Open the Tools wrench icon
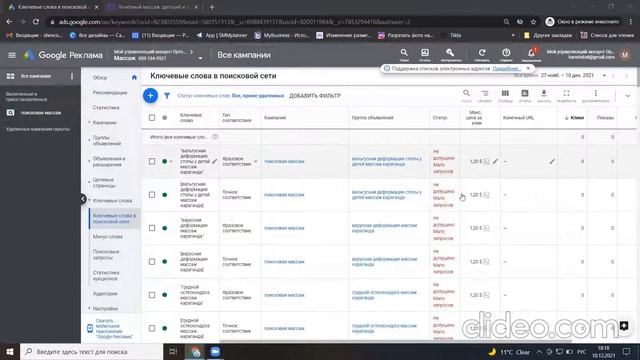 pyautogui.click(x=450, y=54)
